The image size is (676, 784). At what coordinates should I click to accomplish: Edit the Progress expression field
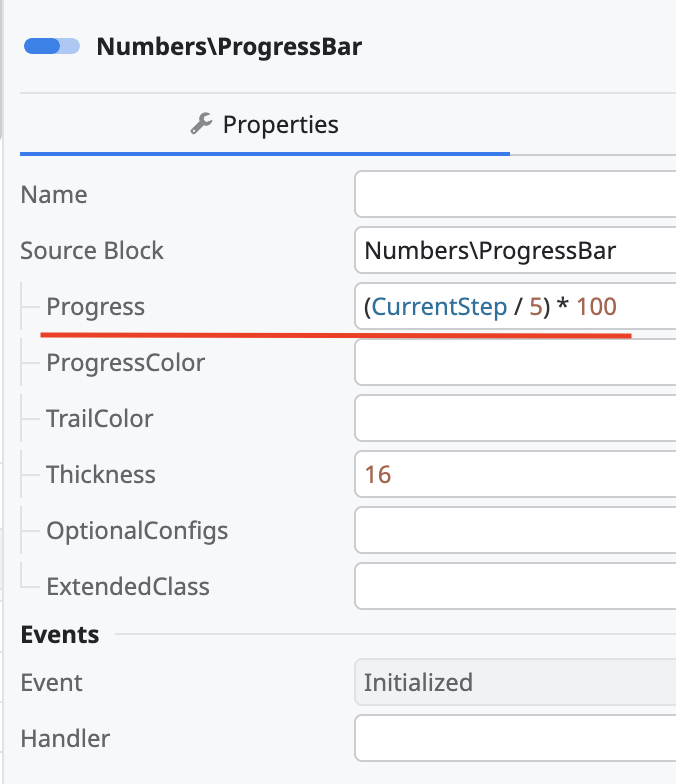coord(515,306)
